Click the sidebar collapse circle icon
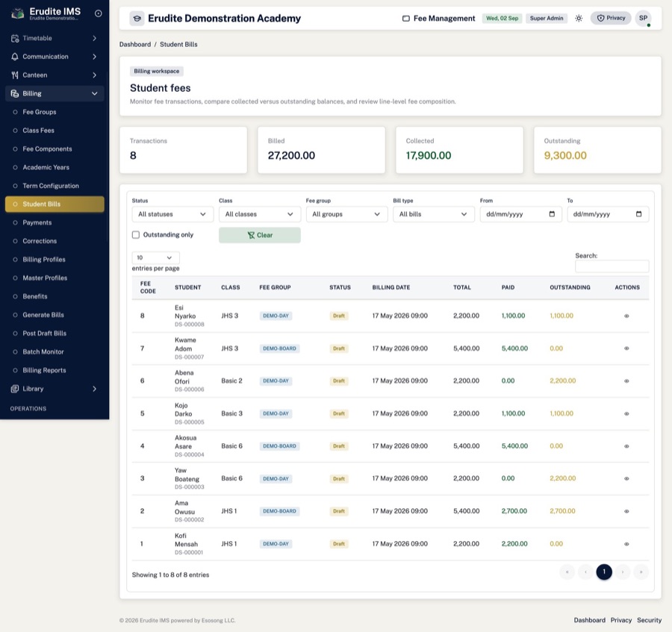The height and width of the screenshot is (632, 672). click(98, 13)
